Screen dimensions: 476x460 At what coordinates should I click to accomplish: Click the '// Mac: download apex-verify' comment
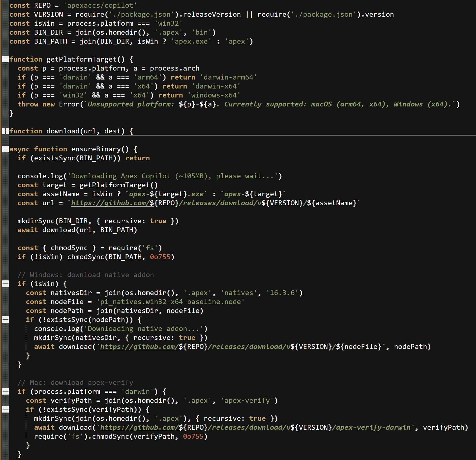[75, 383]
